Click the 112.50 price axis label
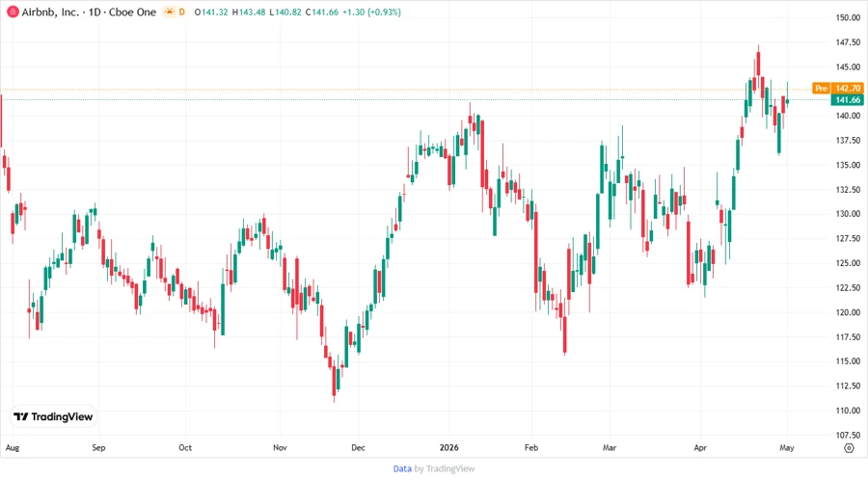Screen dimensions: 868x480 [848, 386]
